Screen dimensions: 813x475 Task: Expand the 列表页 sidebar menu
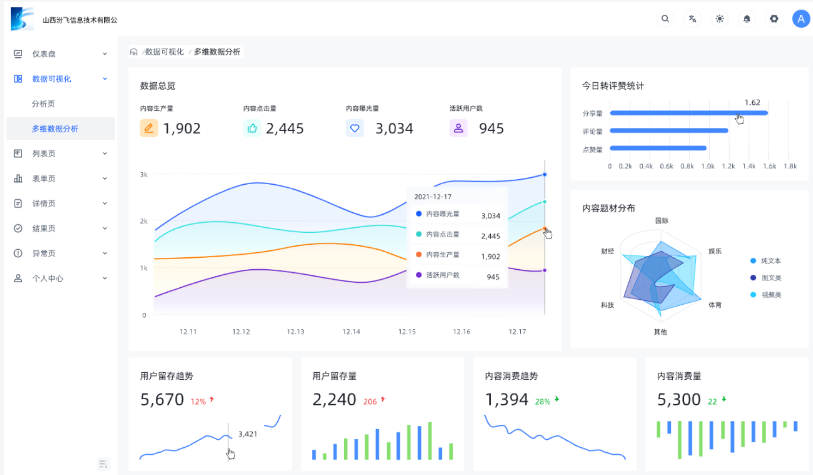60,154
